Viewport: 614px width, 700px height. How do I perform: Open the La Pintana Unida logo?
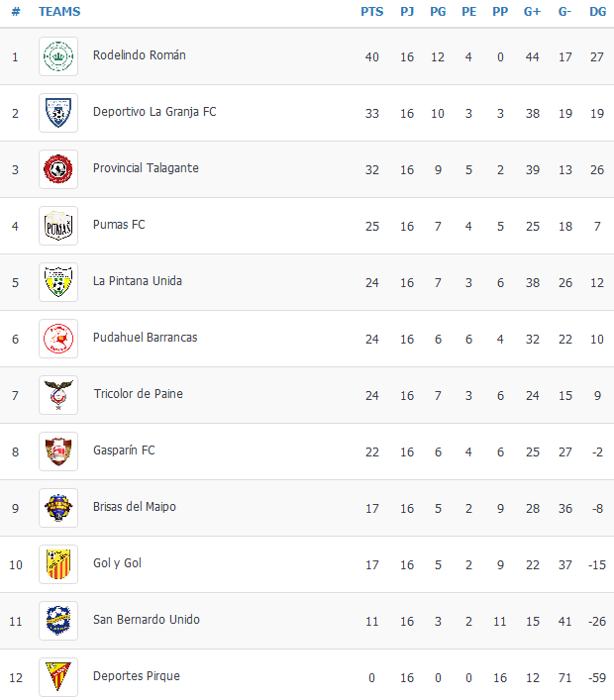[58, 282]
